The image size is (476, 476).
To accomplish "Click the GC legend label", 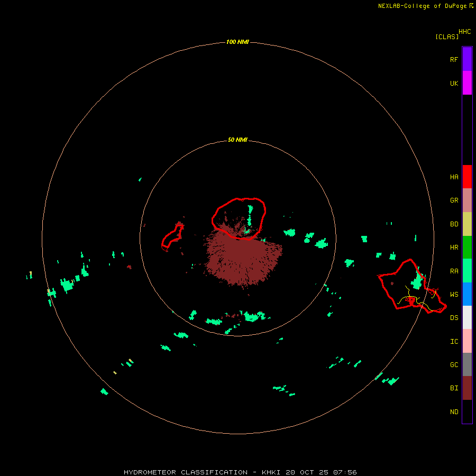I will [454, 364].
